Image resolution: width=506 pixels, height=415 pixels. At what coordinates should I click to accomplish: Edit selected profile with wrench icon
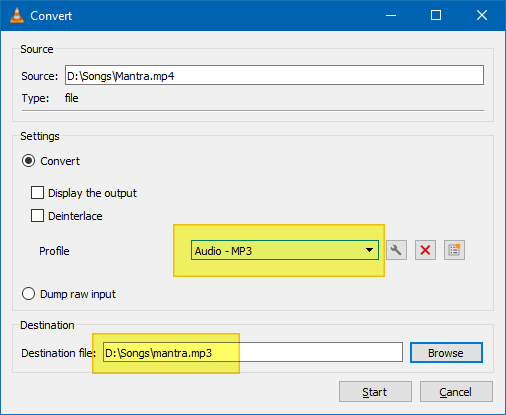click(396, 250)
